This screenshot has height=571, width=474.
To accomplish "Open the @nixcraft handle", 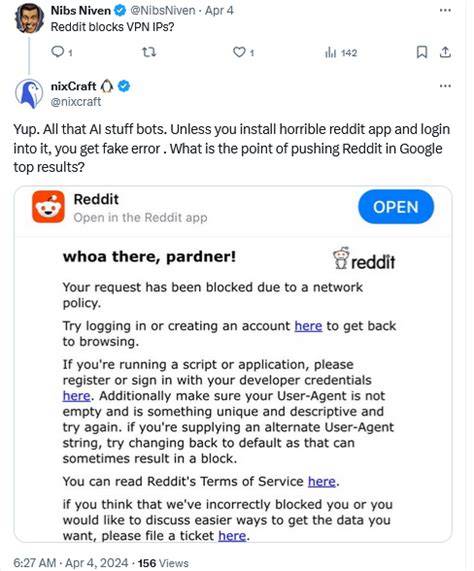I will pos(76,102).
